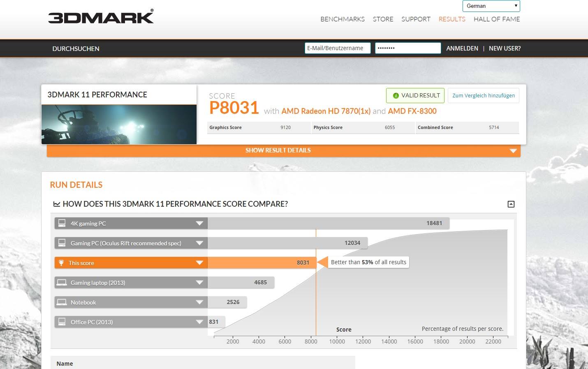
Task: Click the E-Mail/Benutzername input field
Action: pos(338,48)
